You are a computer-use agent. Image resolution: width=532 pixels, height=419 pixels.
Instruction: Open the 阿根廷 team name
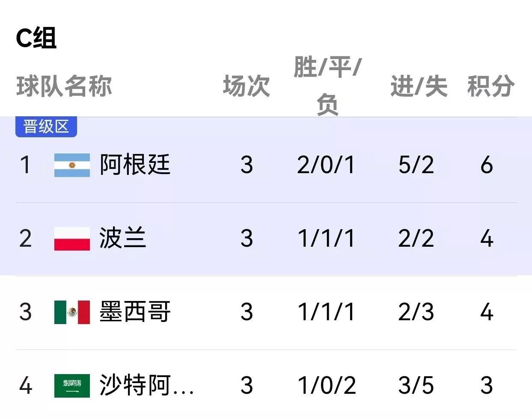tap(135, 165)
